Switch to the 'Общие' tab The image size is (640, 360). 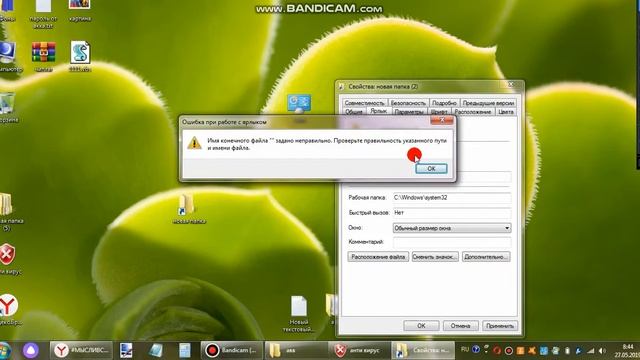click(354, 111)
